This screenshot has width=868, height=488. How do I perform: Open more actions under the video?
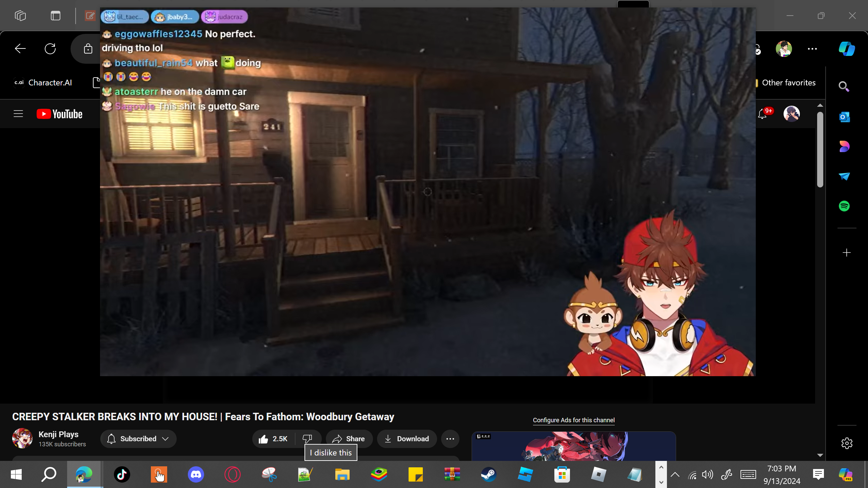coord(450,439)
